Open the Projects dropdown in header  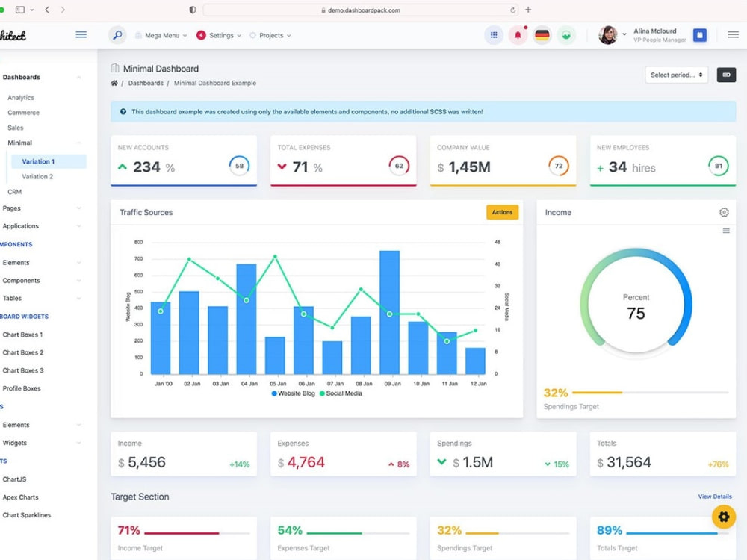pos(270,35)
